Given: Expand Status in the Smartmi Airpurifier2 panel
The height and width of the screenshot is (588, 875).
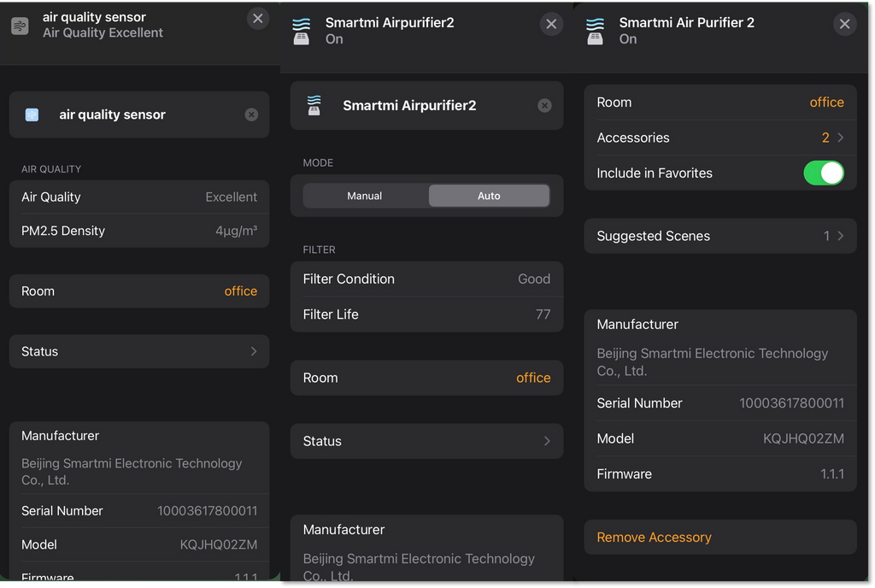Looking at the screenshot, I should [x=427, y=441].
